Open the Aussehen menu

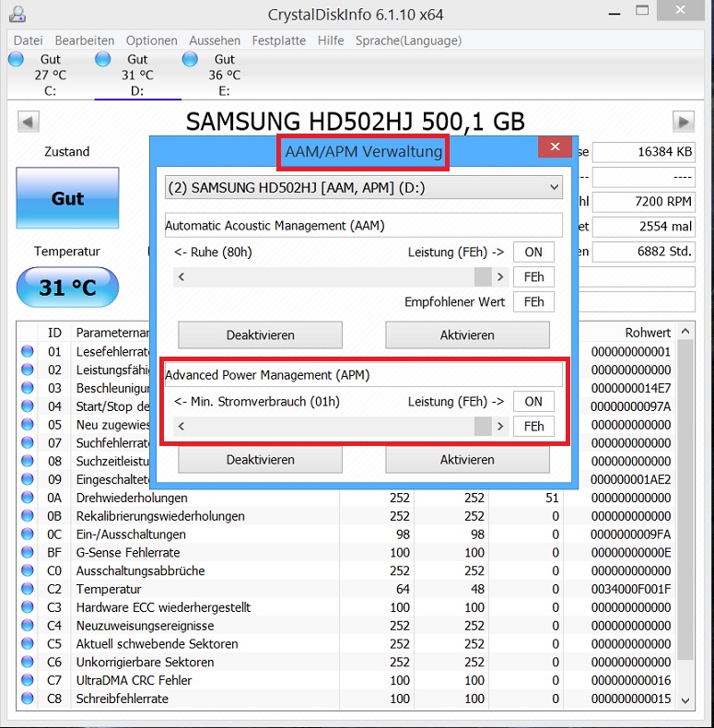coord(215,41)
